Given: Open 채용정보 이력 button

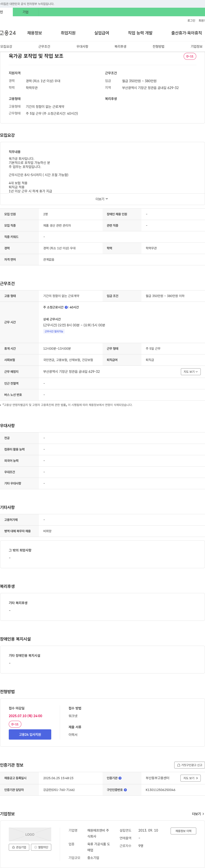Looking at the screenshot, I should coord(183,831).
